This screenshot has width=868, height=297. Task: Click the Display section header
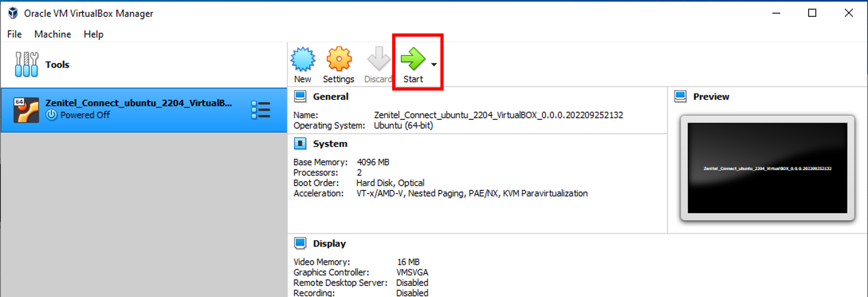click(x=329, y=243)
